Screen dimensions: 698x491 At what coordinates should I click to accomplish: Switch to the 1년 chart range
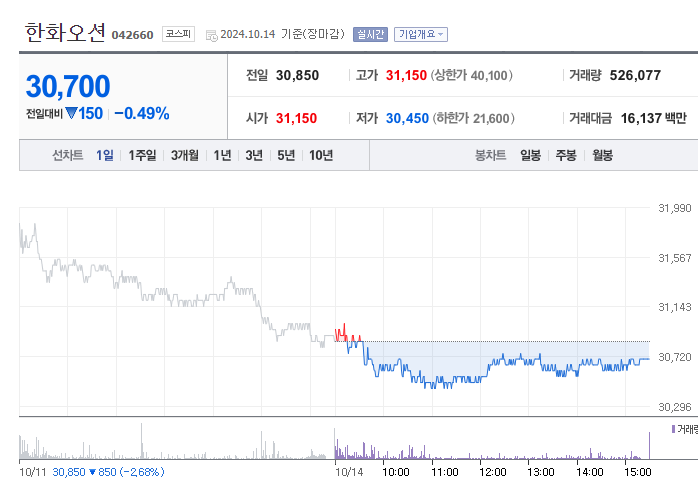pos(222,155)
